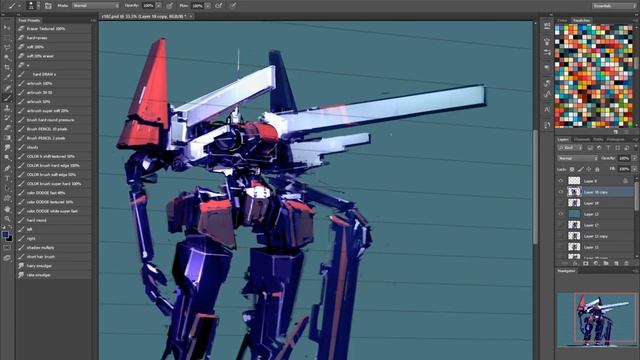The height and width of the screenshot is (360, 640).
Task: Select the Brush tool in toolbar
Action: [7, 98]
